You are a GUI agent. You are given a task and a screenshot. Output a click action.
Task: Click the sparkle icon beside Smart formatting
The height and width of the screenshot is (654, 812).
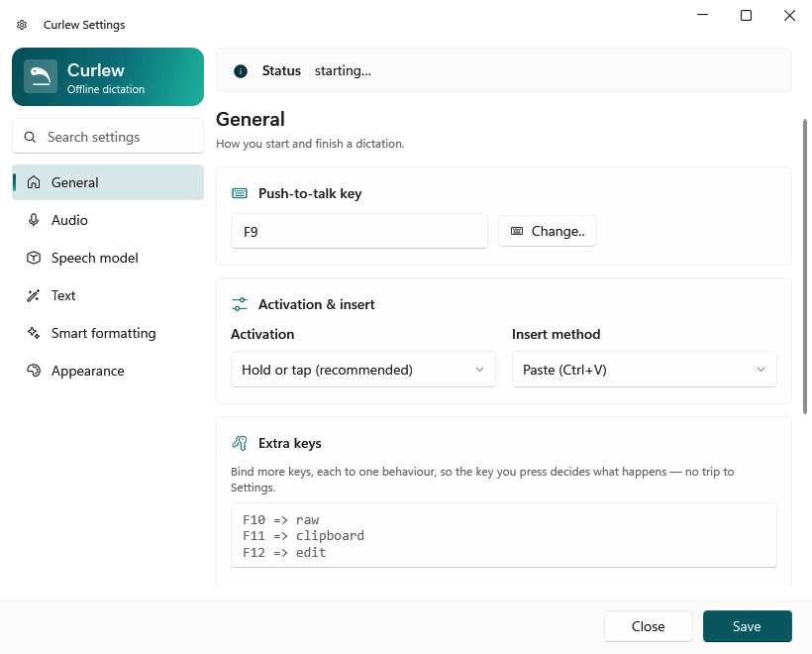point(34,333)
